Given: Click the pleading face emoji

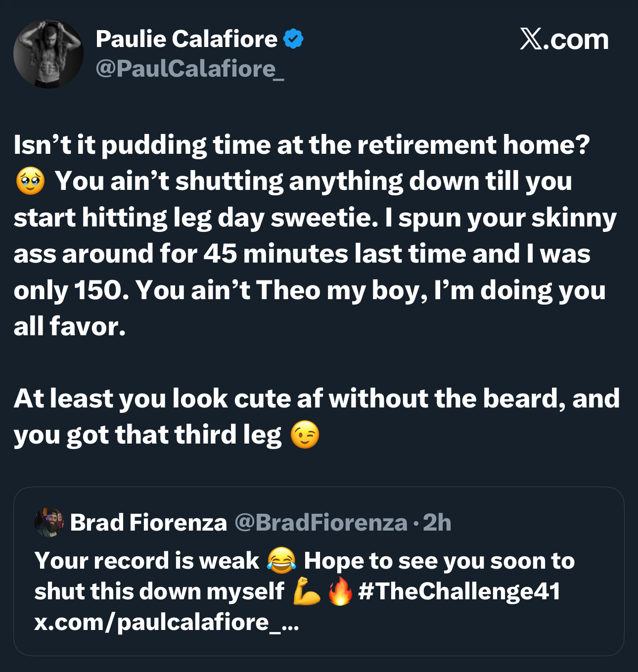Looking at the screenshot, I should point(31,181).
